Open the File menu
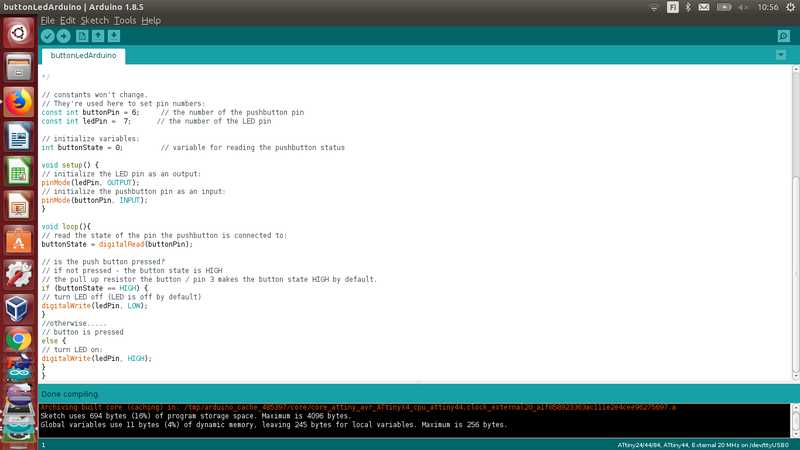 [x=47, y=20]
